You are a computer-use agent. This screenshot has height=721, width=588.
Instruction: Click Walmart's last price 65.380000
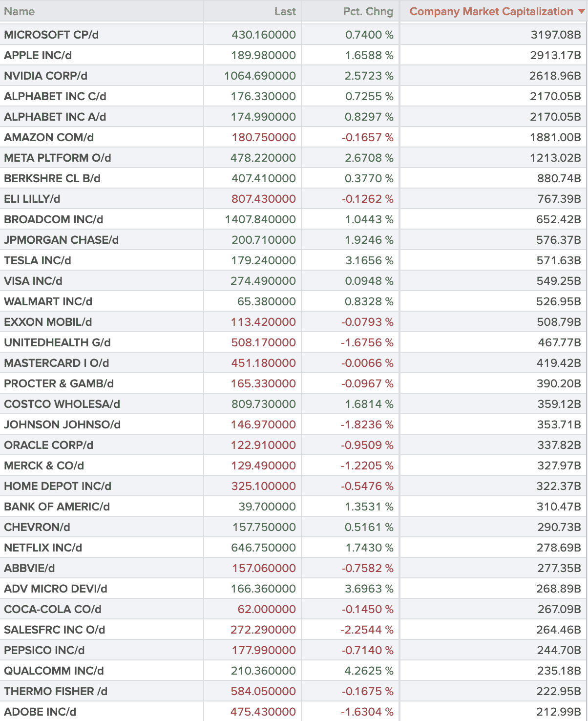click(267, 301)
